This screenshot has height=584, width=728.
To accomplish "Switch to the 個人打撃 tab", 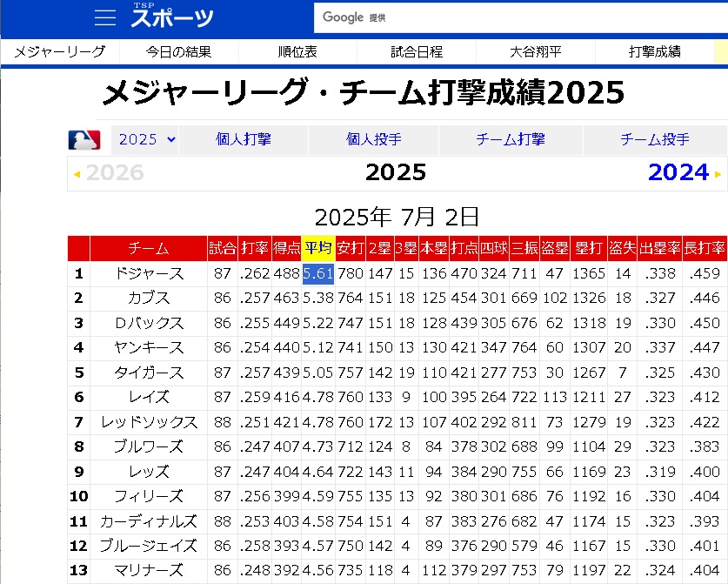I will (x=244, y=139).
